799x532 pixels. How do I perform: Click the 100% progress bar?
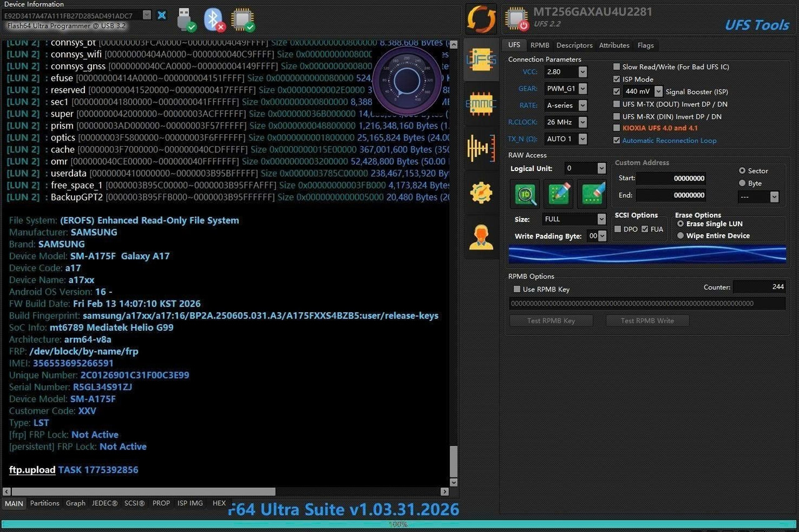399,525
